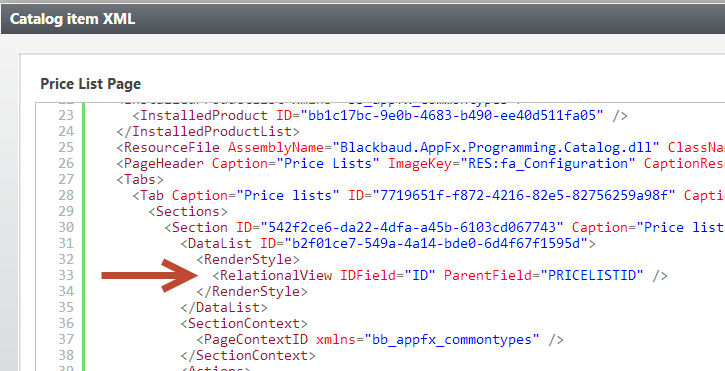Click the RelationalView tag name
Image resolution: width=725 pixels, height=371 pixels.
(276, 275)
